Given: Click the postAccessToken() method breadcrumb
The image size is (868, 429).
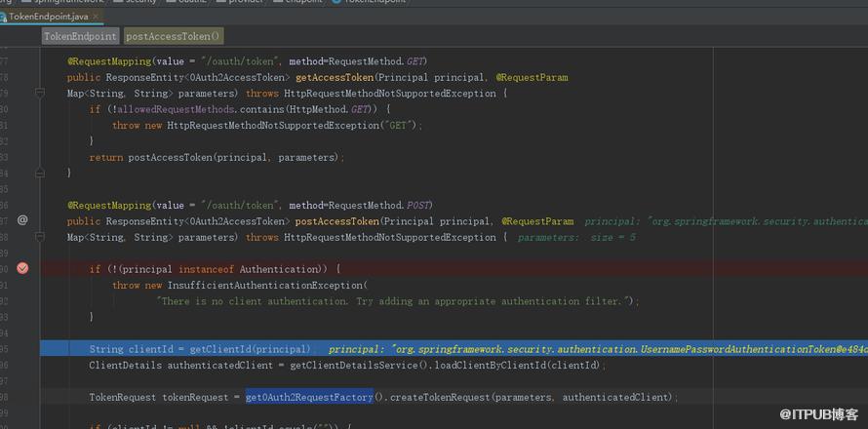Looking at the screenshot, I should tap(174, 36).
